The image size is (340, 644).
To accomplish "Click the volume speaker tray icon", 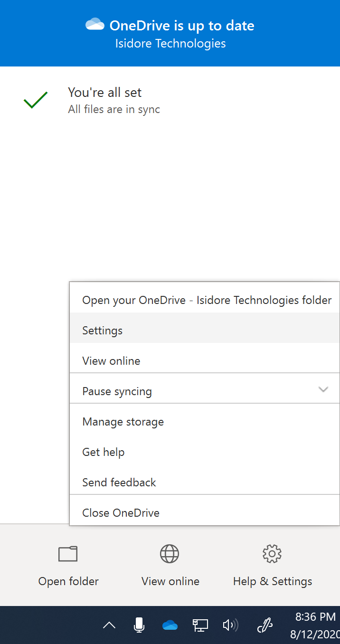I will 230,625.
